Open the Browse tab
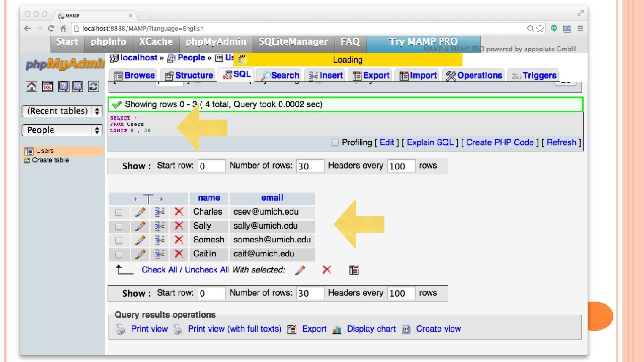The image size is (644, 362). pyautogui.click(x=134, y=75)
